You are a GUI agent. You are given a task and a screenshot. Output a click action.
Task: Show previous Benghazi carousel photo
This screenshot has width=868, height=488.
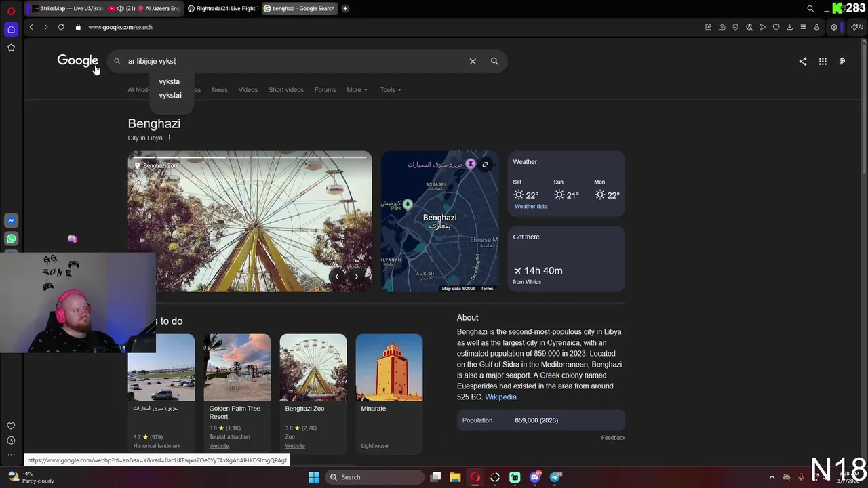(337, 276)
